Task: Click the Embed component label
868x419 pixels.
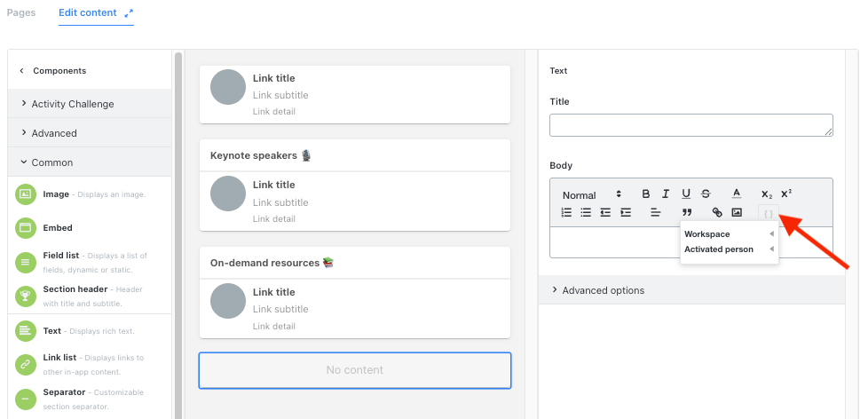Action: [58, 227]
